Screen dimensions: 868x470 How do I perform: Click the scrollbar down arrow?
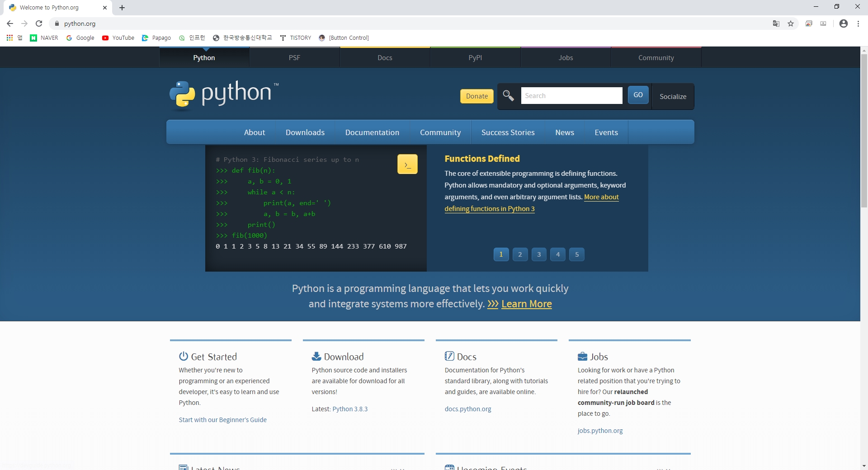click(x=864, y=466)
